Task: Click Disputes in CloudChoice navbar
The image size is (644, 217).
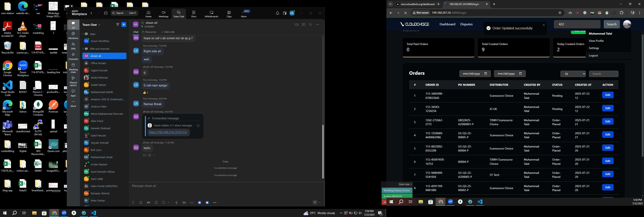Action: click(466, 24)
